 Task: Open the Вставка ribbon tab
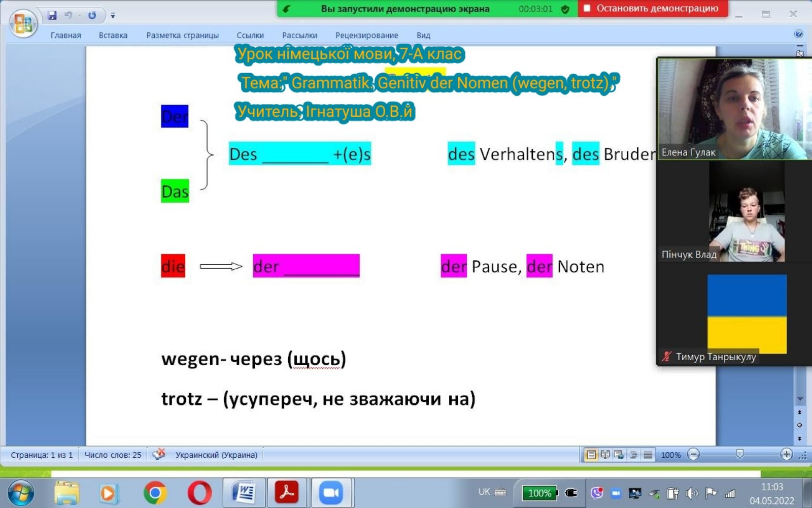click(x=113, y=36)
